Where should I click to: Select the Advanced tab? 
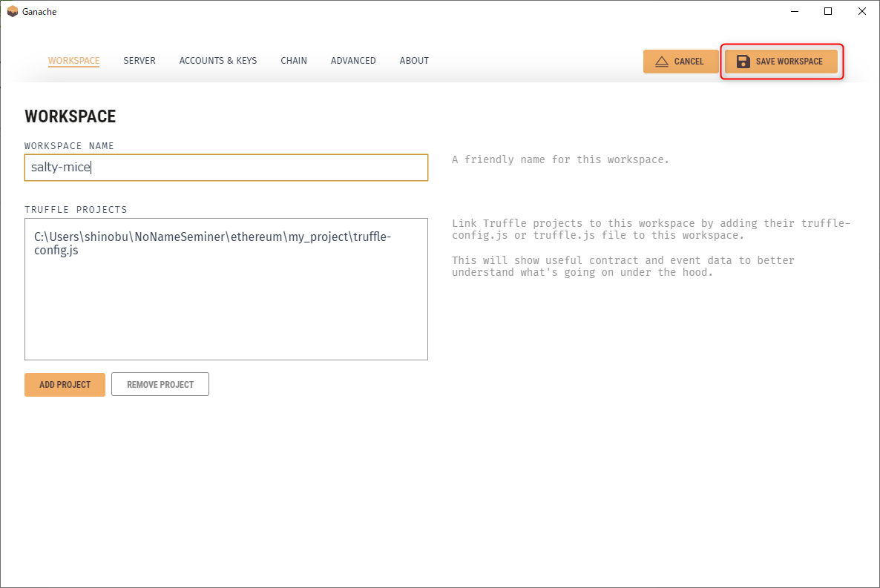[x=353, y=61]
